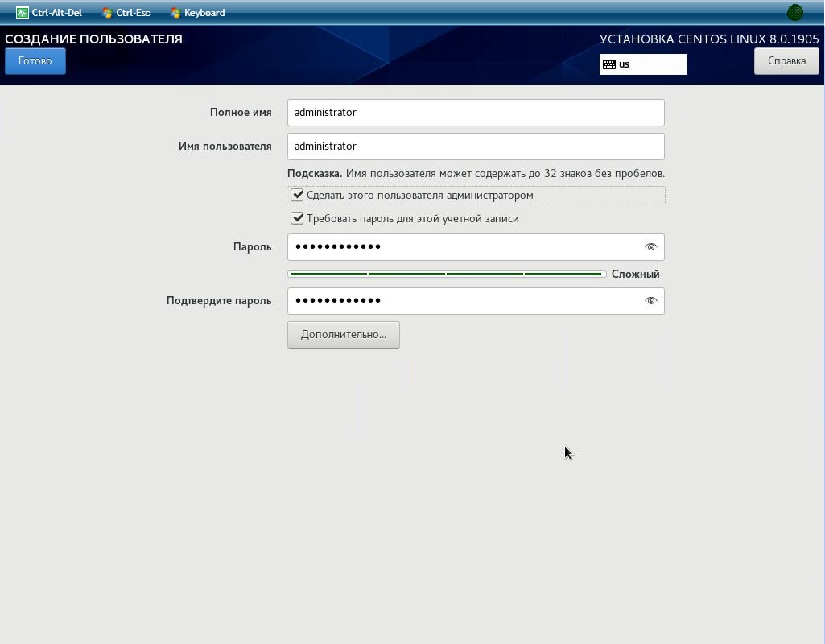
Task: Open Дополнительно… advanced settings
Action: click(344, 335)
